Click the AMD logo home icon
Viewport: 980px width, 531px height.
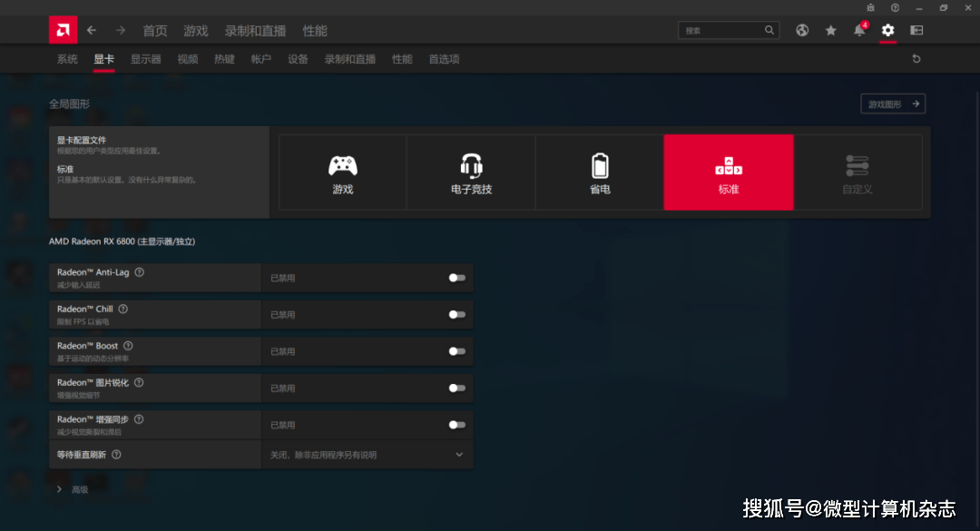pyautogui.click(x=64, y=30)
